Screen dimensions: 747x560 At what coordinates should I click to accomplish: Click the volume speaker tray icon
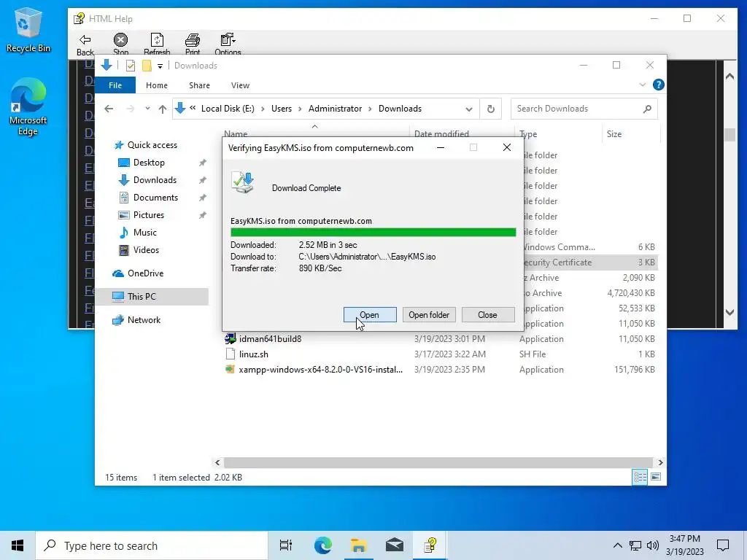click(653, 545)
